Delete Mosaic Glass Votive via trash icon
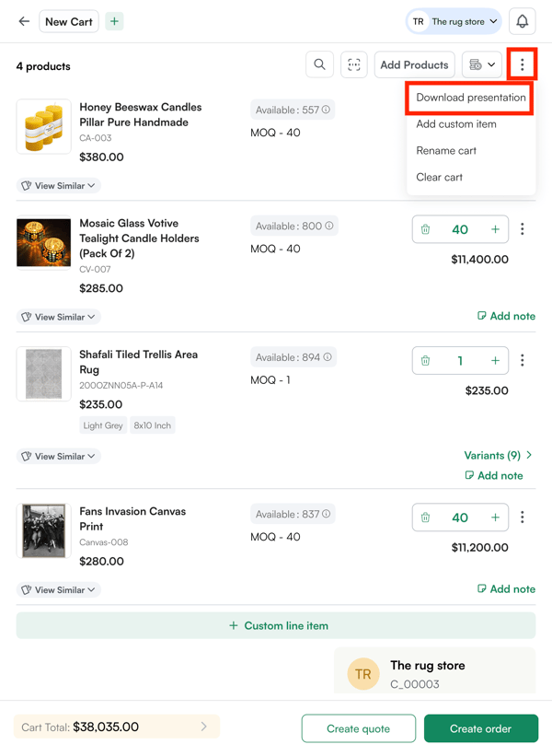552x756 pixels. point(425,229)
